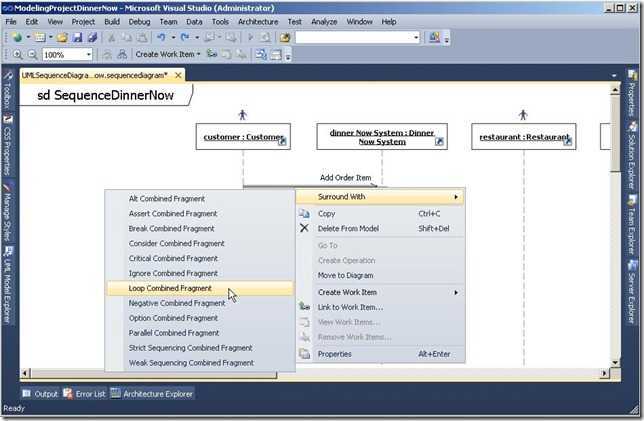Switch to the Error List tab
Screen dimensions: 644x421
[x=85, y=394]
